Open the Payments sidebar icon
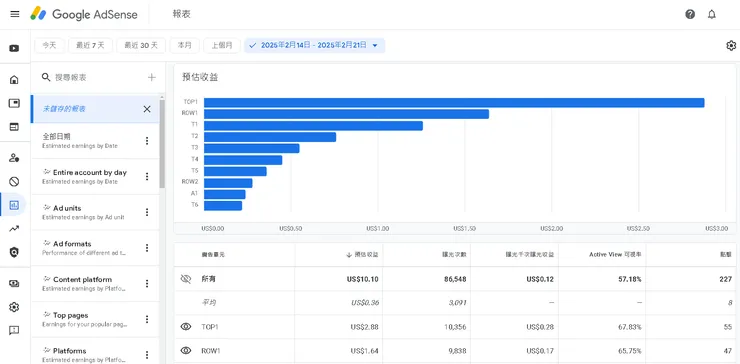Image resolution: width=740 pixels, height=364 pixels. pos(14,284)
